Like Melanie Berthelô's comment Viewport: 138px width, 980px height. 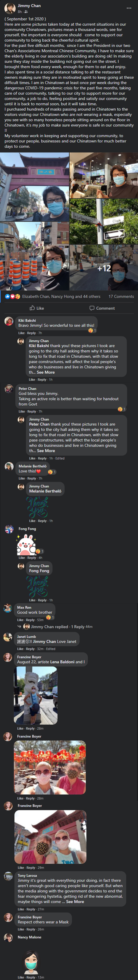(x=22, y=478)
